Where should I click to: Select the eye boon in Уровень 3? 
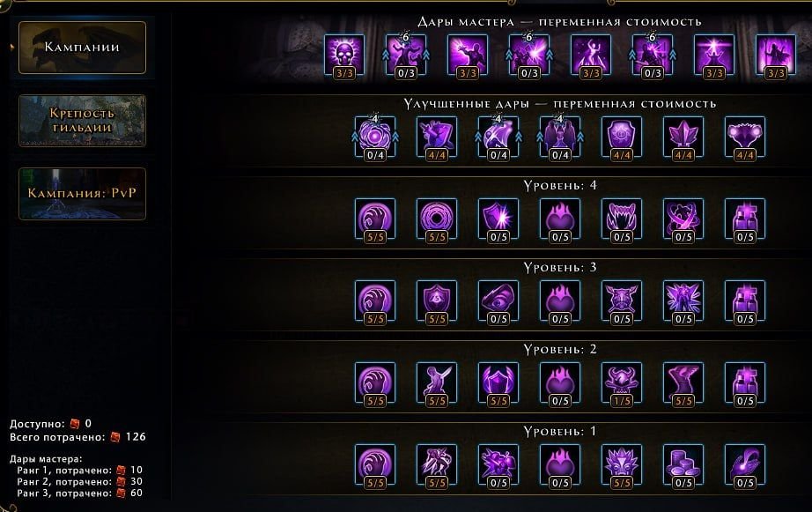pyautogui.click(x=498, y=302)
